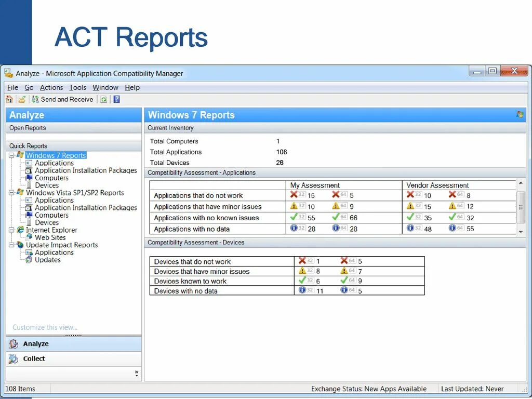The image size is (532, 399).
Task: Click blue info 32-bit icon, My Assessment no data
Action: tap(294, 228)
